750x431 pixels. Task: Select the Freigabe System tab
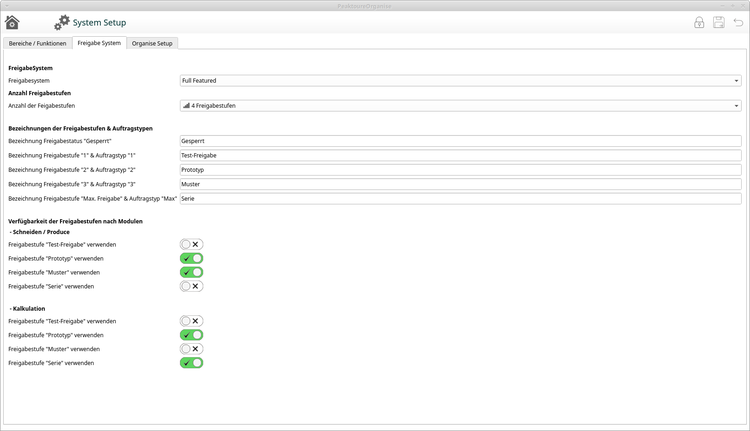tap(99, 43)
